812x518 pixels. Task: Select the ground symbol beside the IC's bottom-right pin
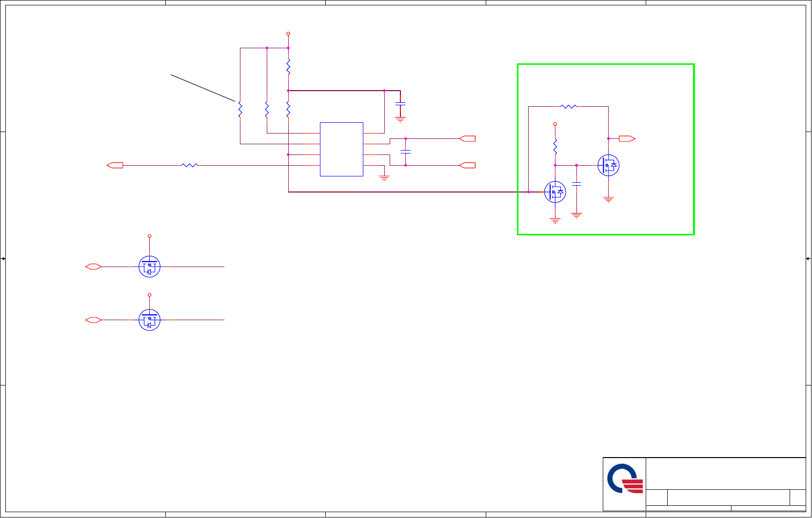[x=384, y=178]
